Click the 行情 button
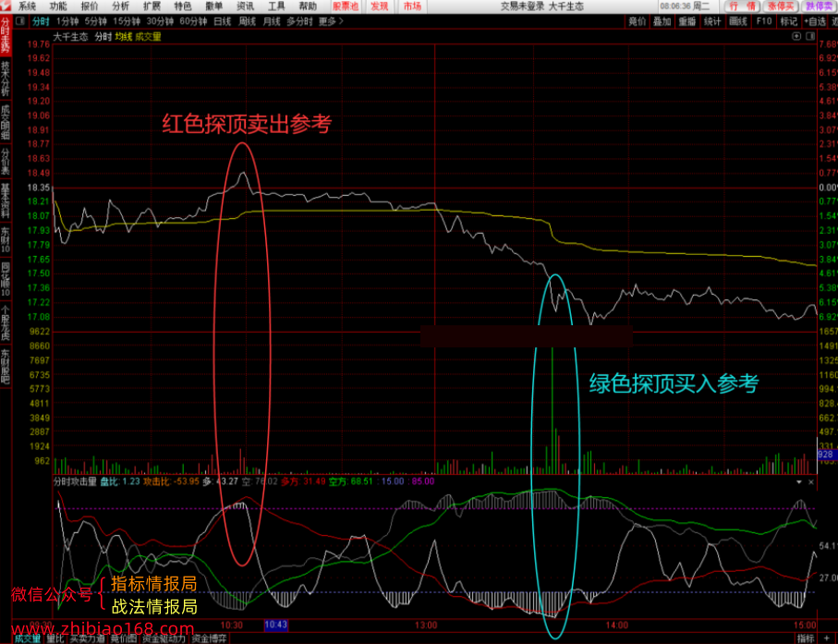Image resolution: width=838 pixels, height=644 pixels. click(x=742, y=6)
